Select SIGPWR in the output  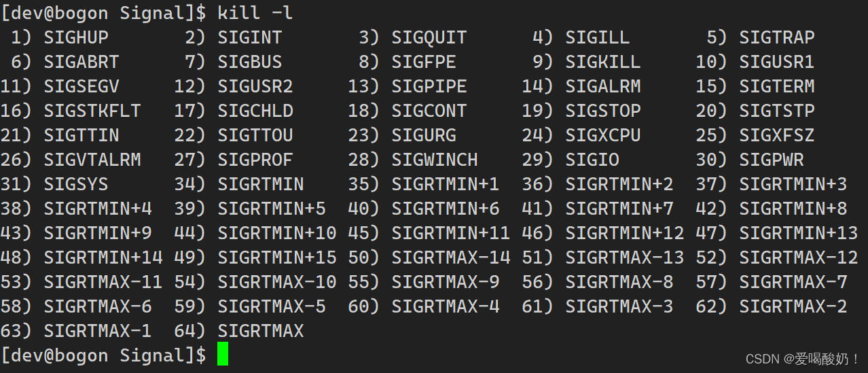point(772,160)
